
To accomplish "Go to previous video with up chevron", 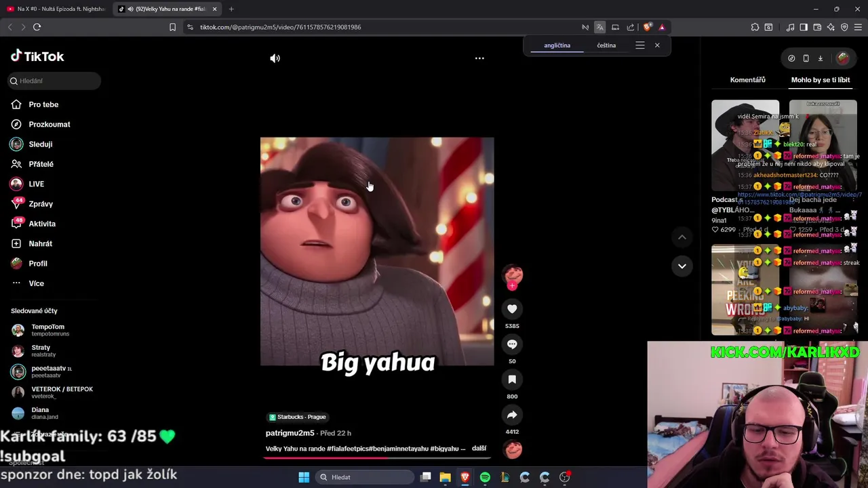I will [682, 237].
